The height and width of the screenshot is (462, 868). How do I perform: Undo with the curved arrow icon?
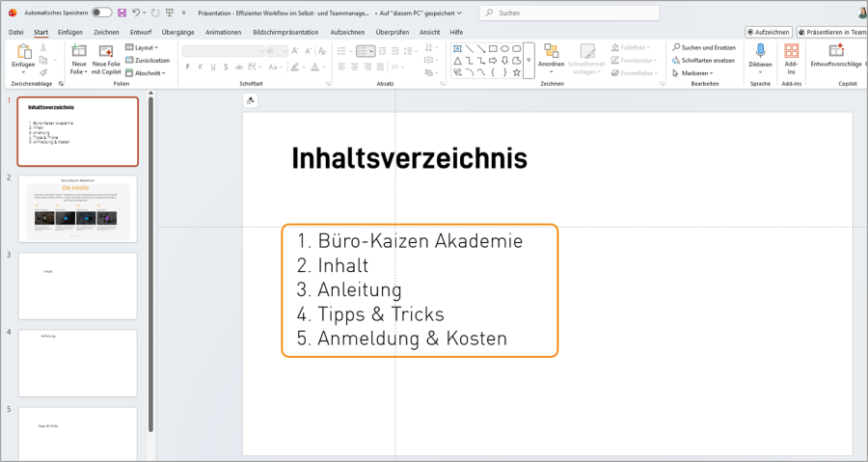pos(136,13)
